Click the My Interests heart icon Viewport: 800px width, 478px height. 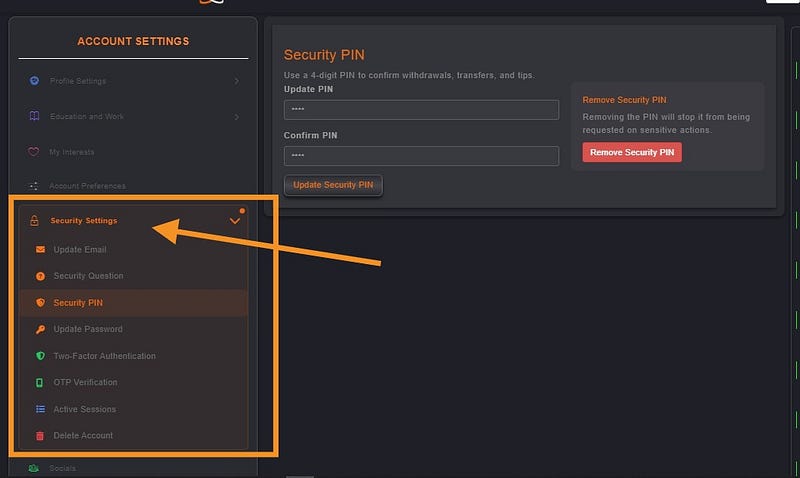click(34, 152)
